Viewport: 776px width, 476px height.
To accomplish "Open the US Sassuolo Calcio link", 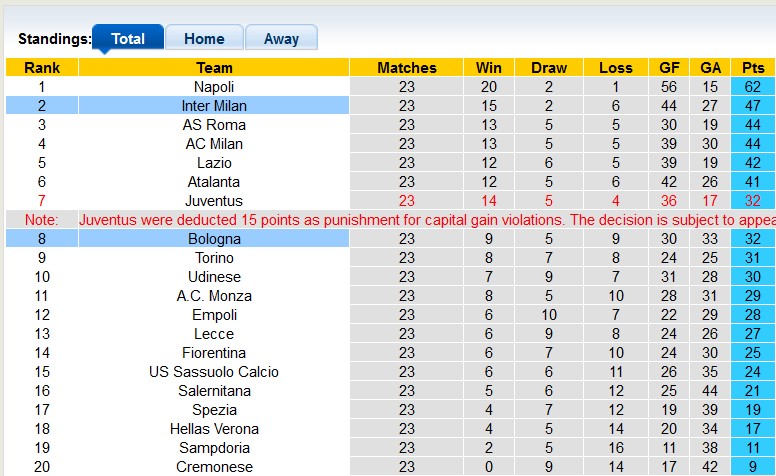I will [x=214, y=372].
